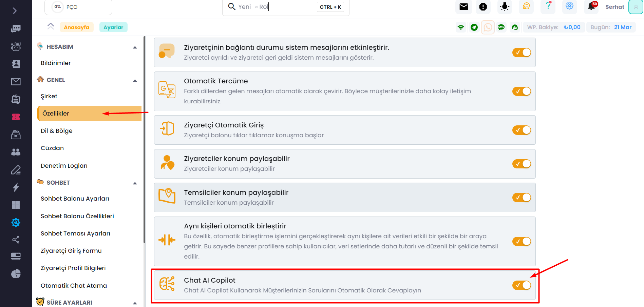
Task: Toggle the Otomatik Tercüme switch
Action: point(522,91)
